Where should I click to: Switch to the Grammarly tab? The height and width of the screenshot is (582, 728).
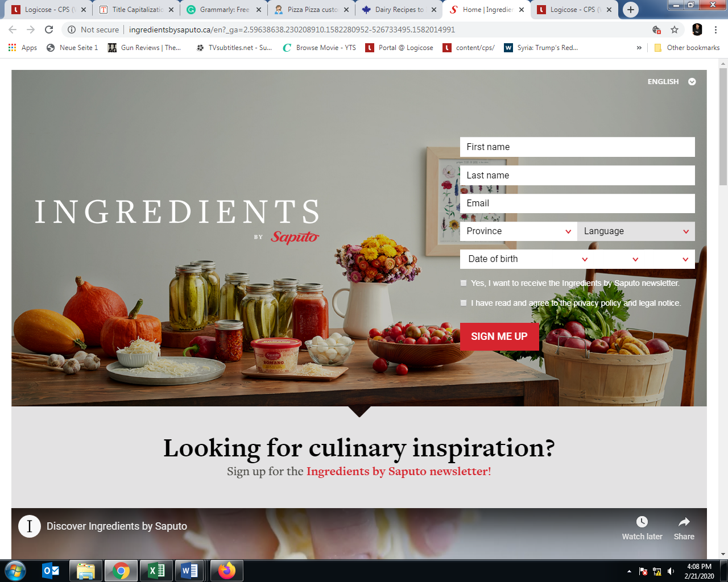(224, 10)
